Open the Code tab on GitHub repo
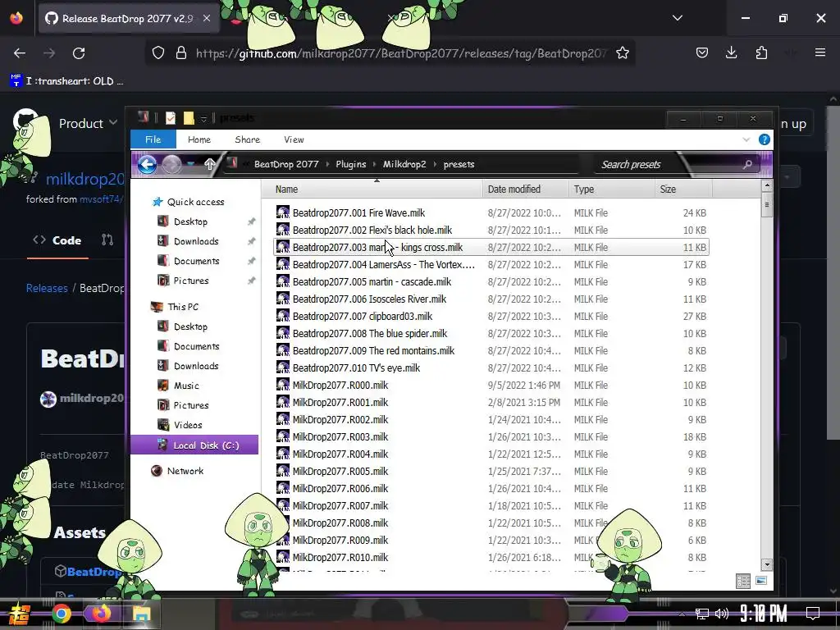The width and height of the screenshot is (840, 630). click(x=57, y=240)
